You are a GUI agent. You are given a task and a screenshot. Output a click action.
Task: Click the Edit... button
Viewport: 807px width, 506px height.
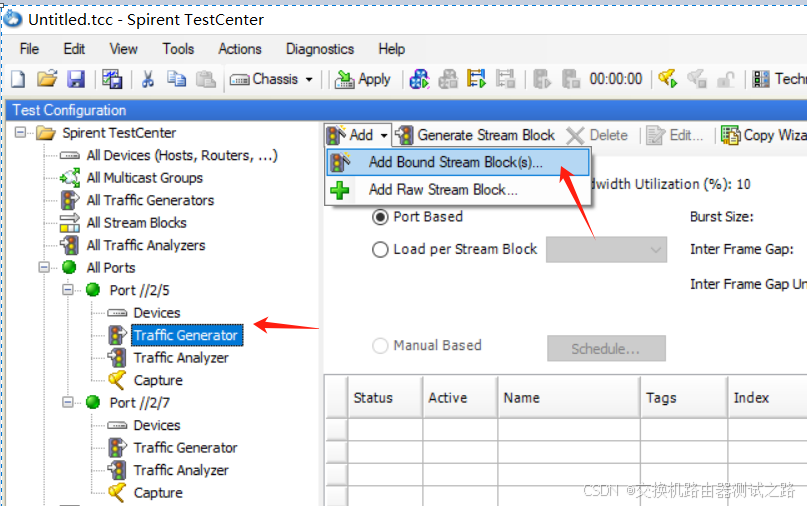[x=674, y=135]
